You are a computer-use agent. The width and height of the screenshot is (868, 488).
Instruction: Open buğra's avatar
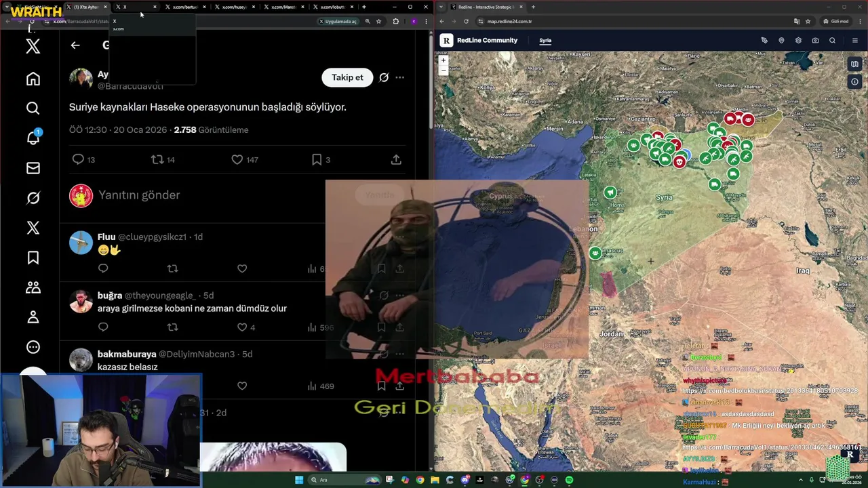pyautogui.click(x=81, y=301)
